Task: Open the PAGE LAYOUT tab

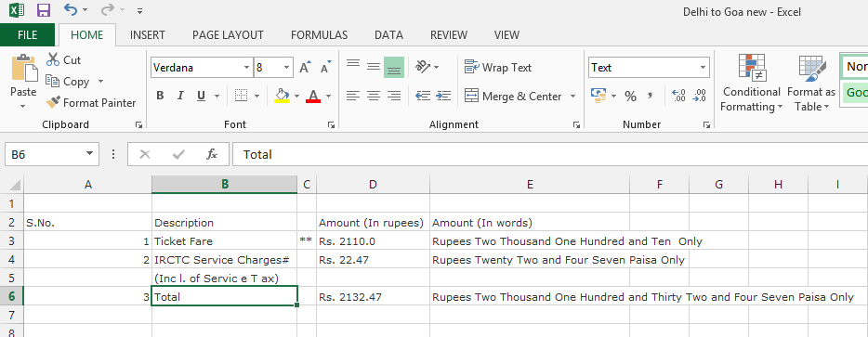Action: [x=228, y=35]
